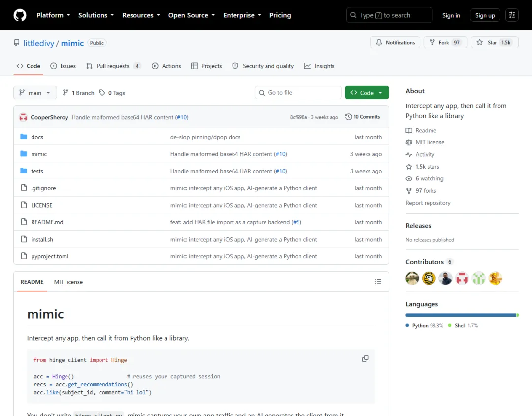Open CooperSheroy's avatar image
532x416 pixels.
coord(23,117)
